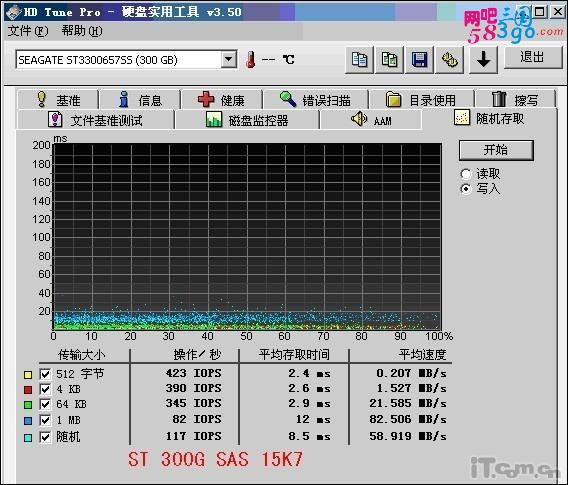The image size is (568, 485).
Task: Disable the 随机 checkbox
Action: 45,437
